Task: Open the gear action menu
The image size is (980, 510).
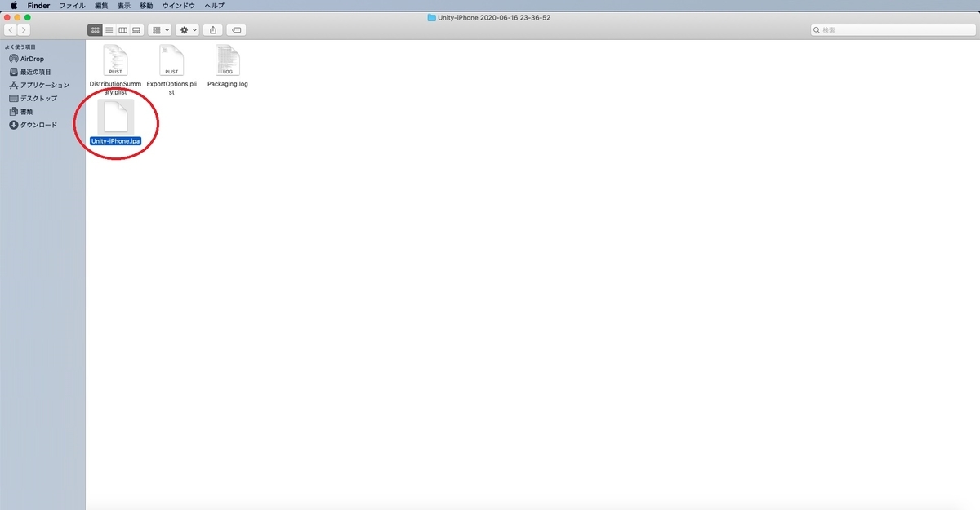Action: click(x=188, y=30)
